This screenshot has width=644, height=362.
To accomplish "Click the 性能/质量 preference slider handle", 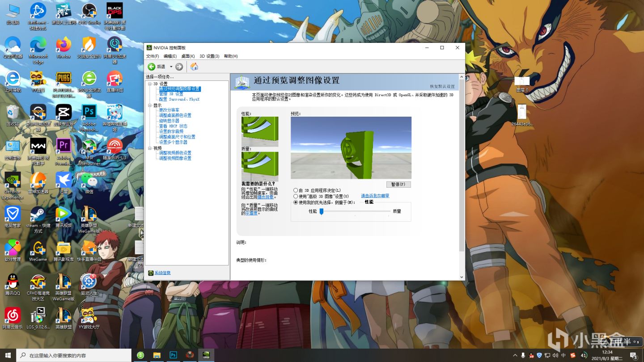I will 321,211.
